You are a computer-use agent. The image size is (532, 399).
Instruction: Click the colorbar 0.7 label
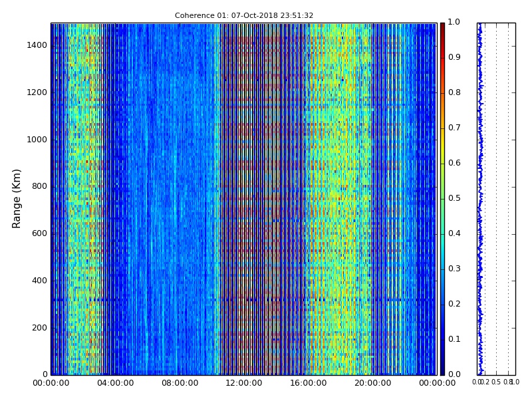pyautogui.click(x=454, y=128)
